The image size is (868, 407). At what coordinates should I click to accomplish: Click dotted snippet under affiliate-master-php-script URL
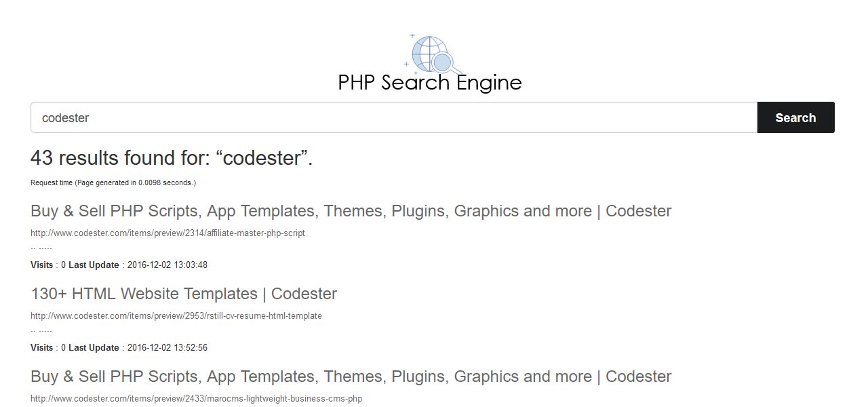tap(41, 248)
